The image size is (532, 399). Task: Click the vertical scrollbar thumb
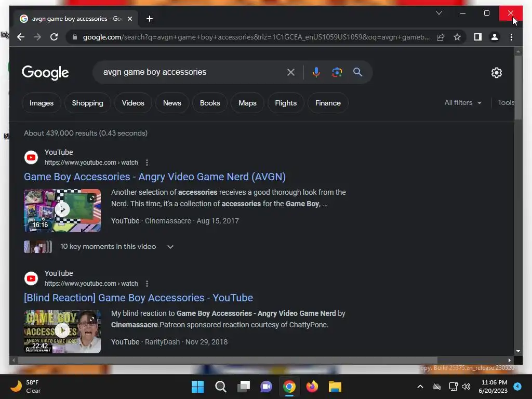click(518, 87)
